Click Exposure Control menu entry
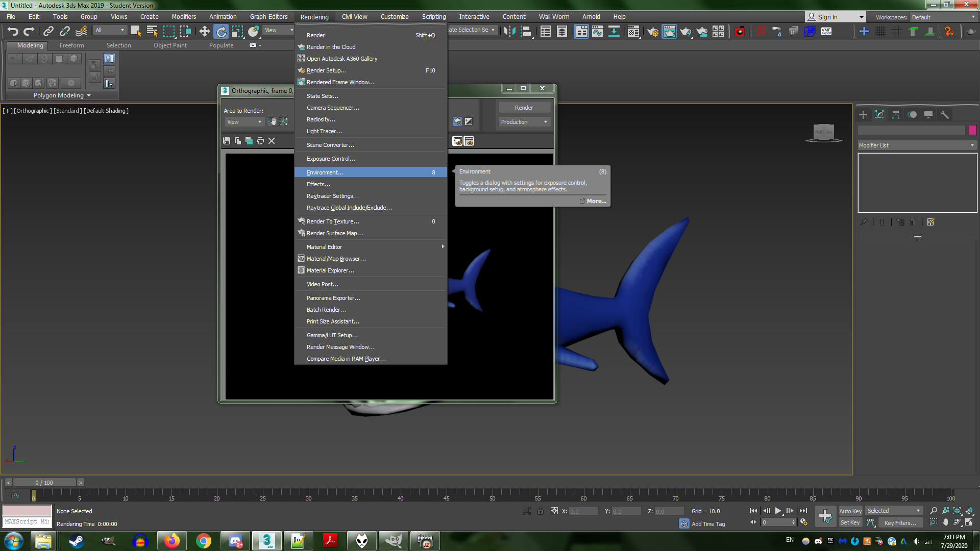This screenshot has width=980, height=551. [x=371, y=159]
